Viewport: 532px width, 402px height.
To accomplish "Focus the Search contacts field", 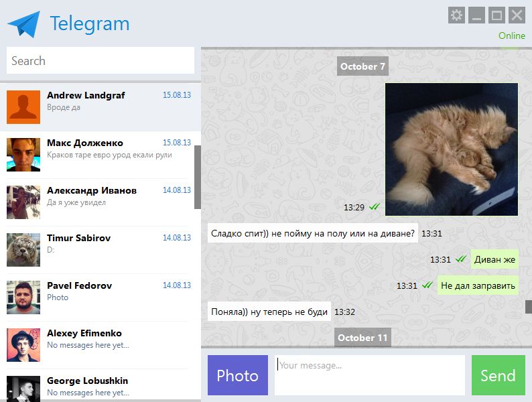I will pos(101,61).
